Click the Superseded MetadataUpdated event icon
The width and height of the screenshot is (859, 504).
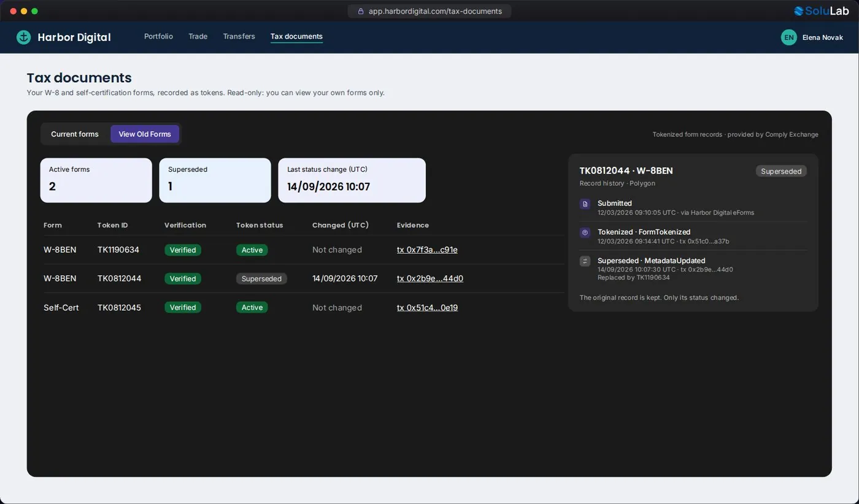tap(585, 261)
